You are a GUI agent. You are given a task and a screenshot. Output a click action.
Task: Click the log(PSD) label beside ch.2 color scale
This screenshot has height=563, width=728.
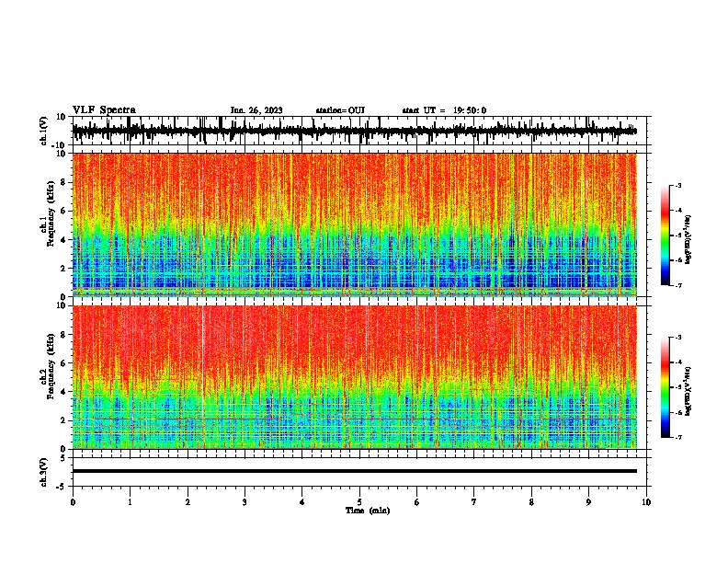688,391
